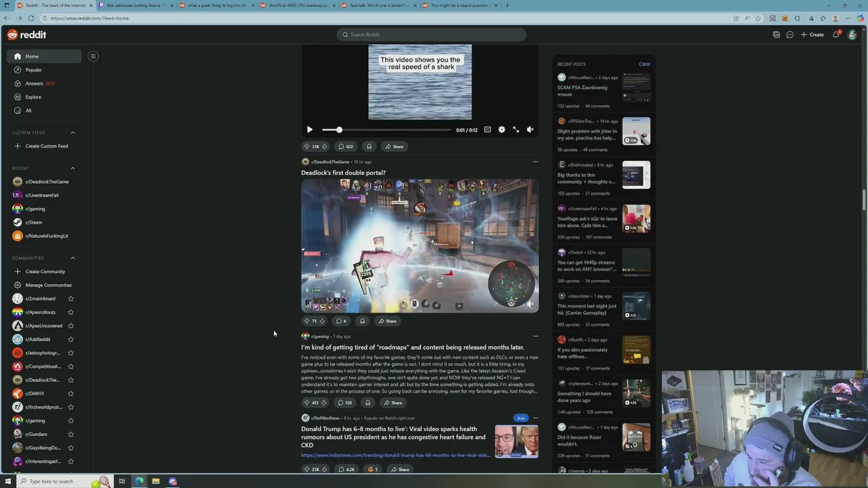This screenshot has height=488, width=868.
Task: Open overflow menu on r/gaming roadmaps post
Action: (536, 336)
